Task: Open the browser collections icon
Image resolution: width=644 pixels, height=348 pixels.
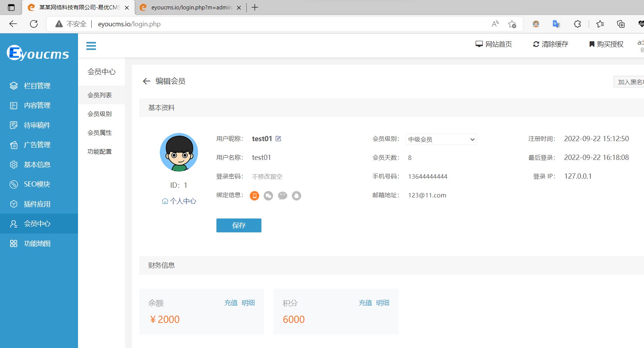Action: pos(621,24)
